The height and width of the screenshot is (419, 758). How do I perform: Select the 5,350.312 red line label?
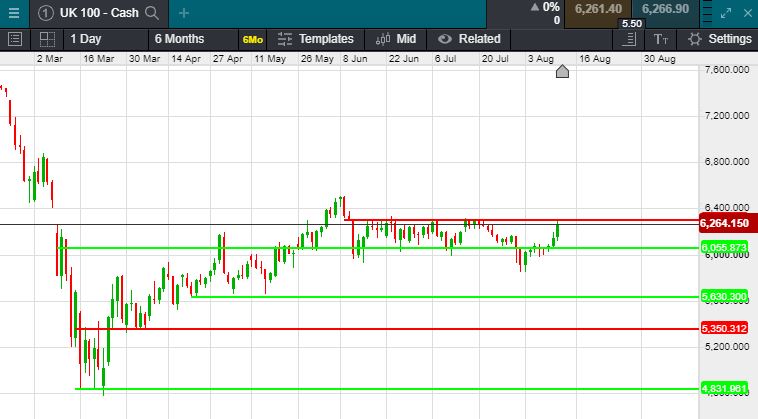(x=724, y=329)
